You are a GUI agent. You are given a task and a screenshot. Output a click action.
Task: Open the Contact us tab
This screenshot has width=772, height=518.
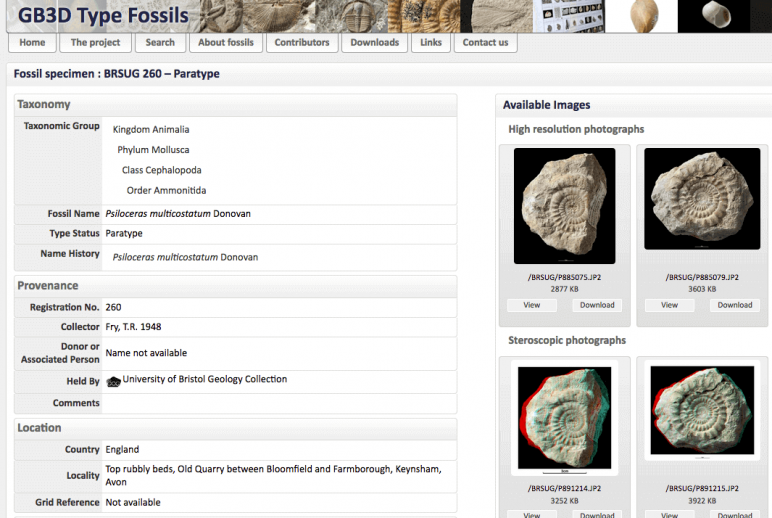click(485, 42)
